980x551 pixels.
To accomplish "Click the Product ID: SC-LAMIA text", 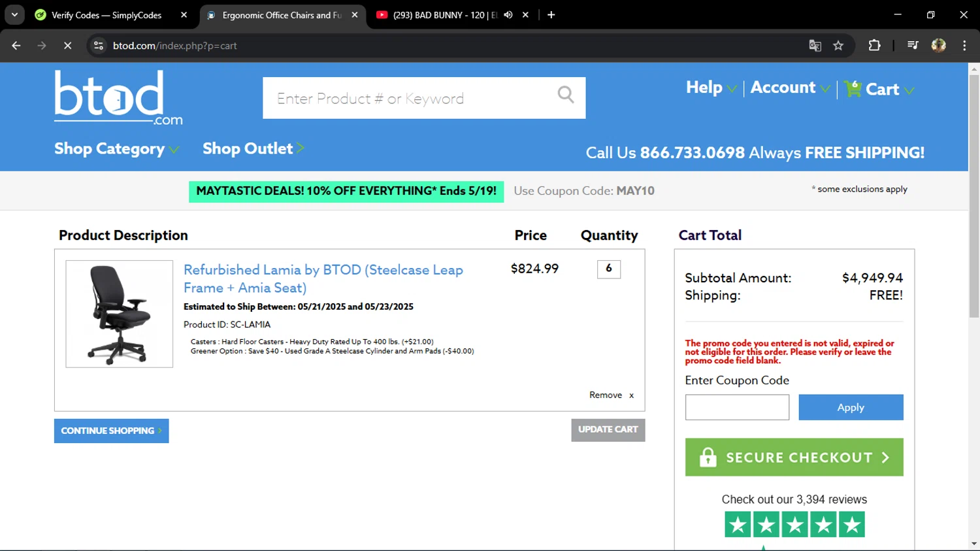I will click(x=227, y=324).
